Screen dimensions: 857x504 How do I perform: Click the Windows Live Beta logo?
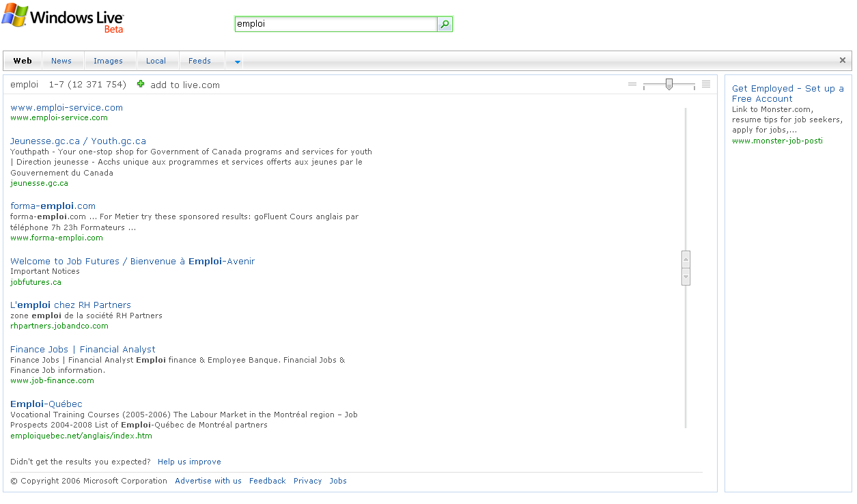point(62,18)
